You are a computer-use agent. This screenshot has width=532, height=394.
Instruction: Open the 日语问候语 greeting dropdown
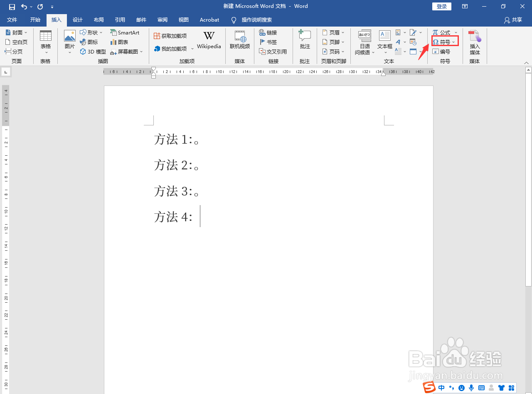[x=365, y=42]
